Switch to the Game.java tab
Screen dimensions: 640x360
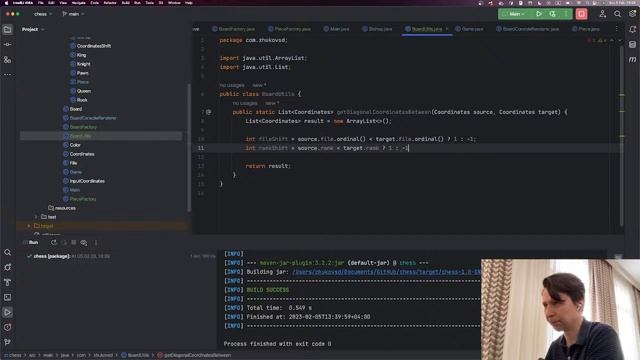469,29
